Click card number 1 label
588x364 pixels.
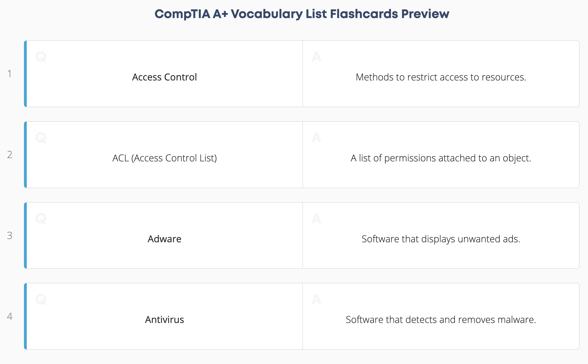point(10,74)
